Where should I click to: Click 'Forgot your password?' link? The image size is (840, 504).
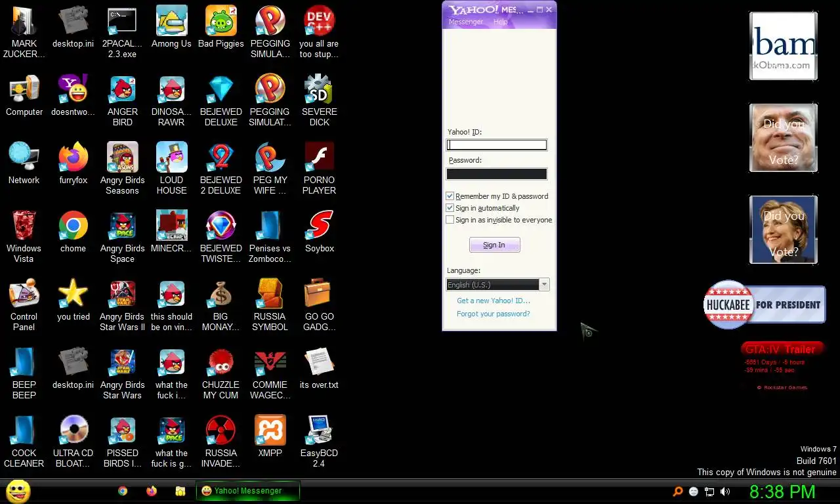(x=493, y=314)
